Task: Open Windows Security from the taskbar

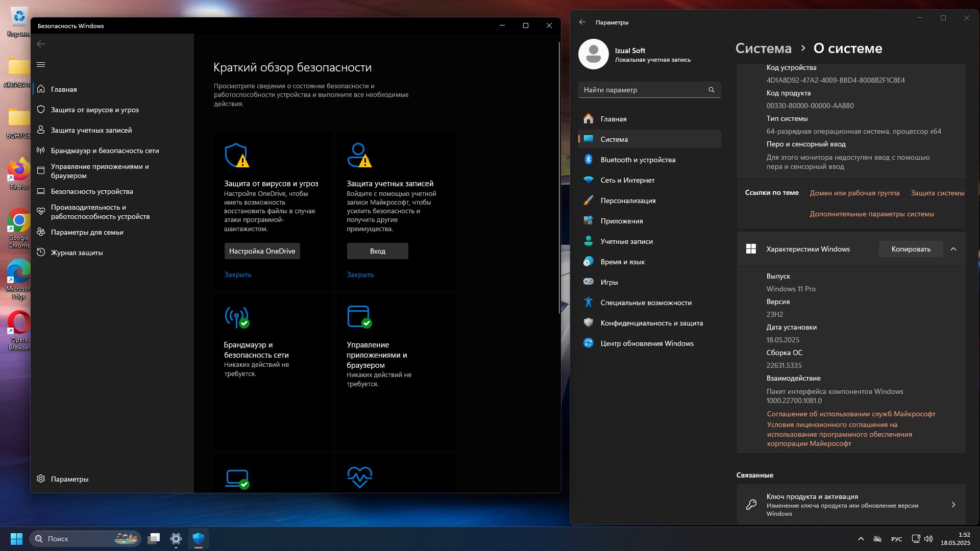Action: click(199, 539)
